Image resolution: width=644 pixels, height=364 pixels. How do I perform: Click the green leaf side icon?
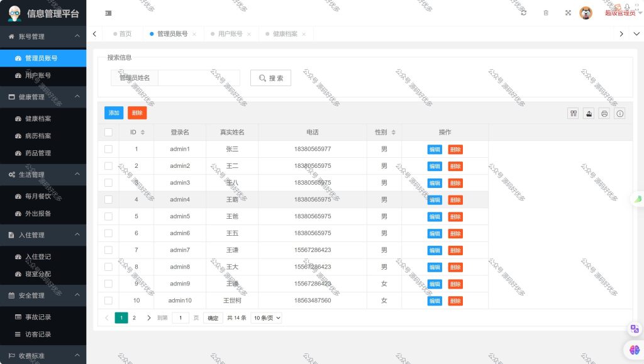(638, 199)
